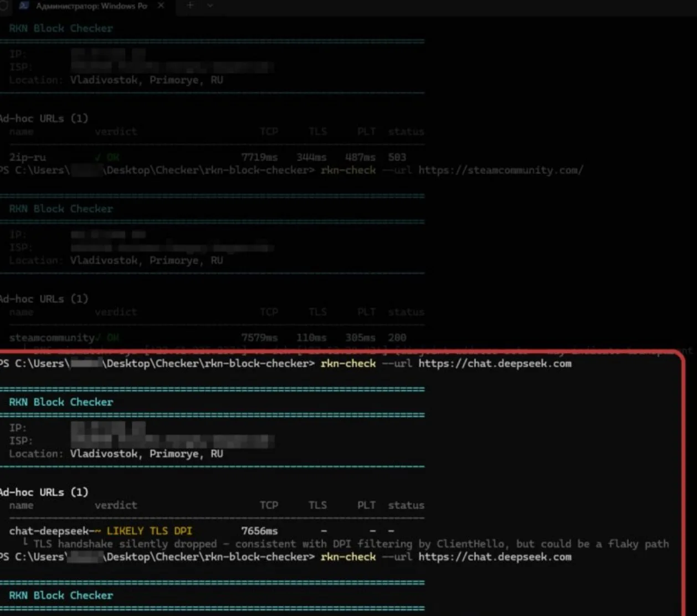The height and width of the screenshot is (616, 697).
Task: Expand the new-tab profile dropdown chevron
Action: click(x=210, y=6)
